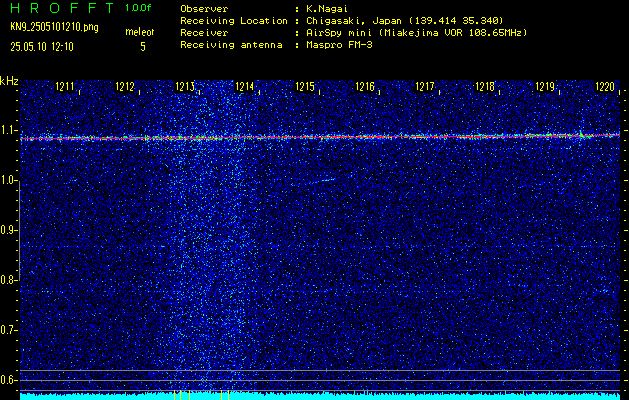Image resolution: width=629 pixels, height=400 pixels.
Task: Select the Chigasaki, Japan location value
Action: click(x=405, y=21)
